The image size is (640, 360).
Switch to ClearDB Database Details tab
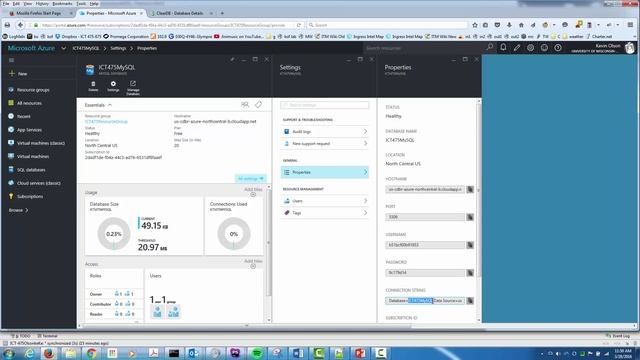[x=180, y=13]
